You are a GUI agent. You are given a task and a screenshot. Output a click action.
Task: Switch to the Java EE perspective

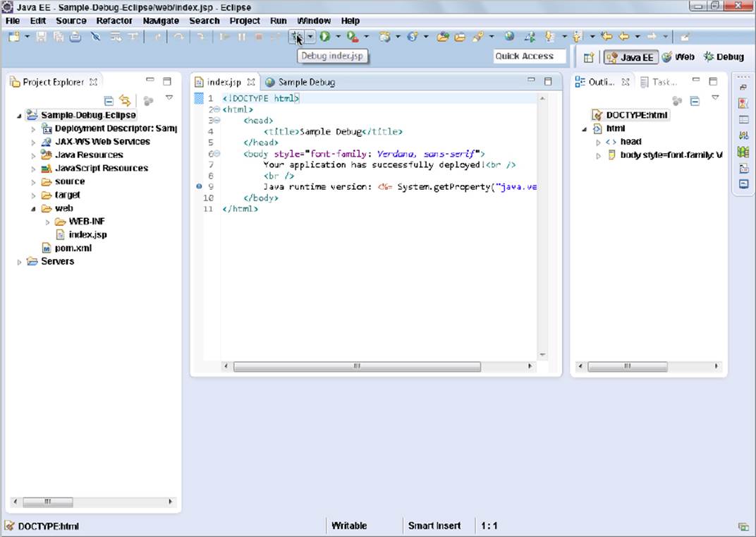630,57
